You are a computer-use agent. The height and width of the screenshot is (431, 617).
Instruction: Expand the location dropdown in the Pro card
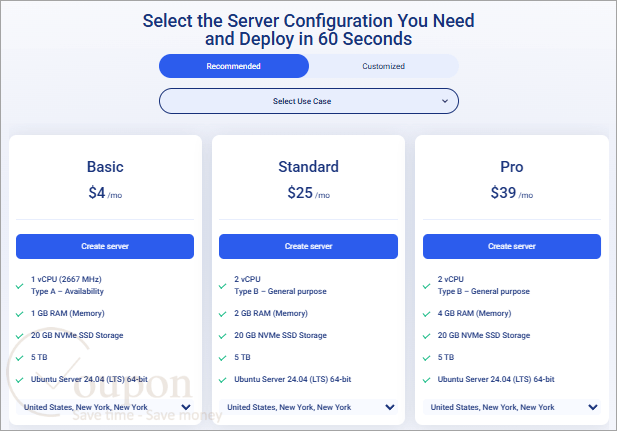(512, 407)
